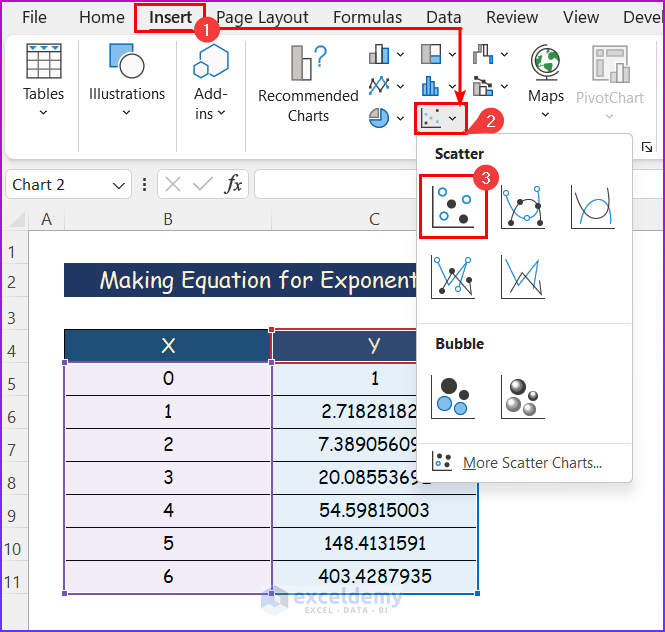Click the PivotChart icon
Screen dimensions: 665x632
pyautogui.click(x=611, y=64)
